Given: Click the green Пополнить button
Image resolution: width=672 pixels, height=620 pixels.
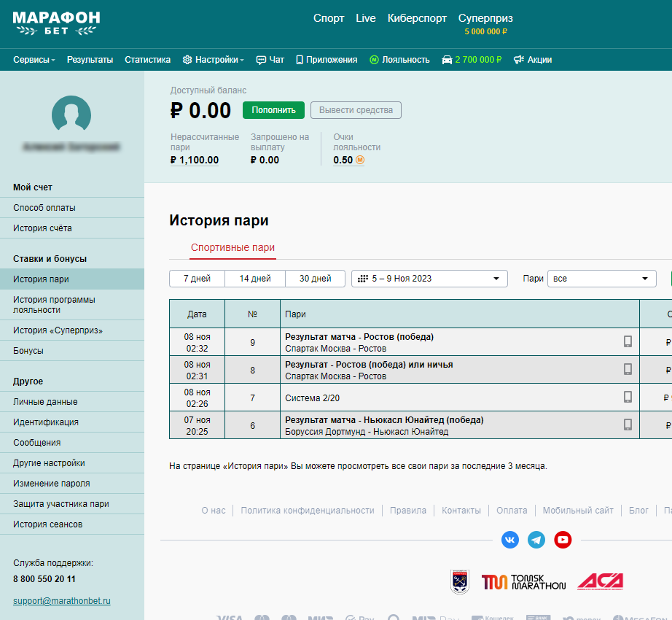Looking at the screenshot, I should coord(273,110).
